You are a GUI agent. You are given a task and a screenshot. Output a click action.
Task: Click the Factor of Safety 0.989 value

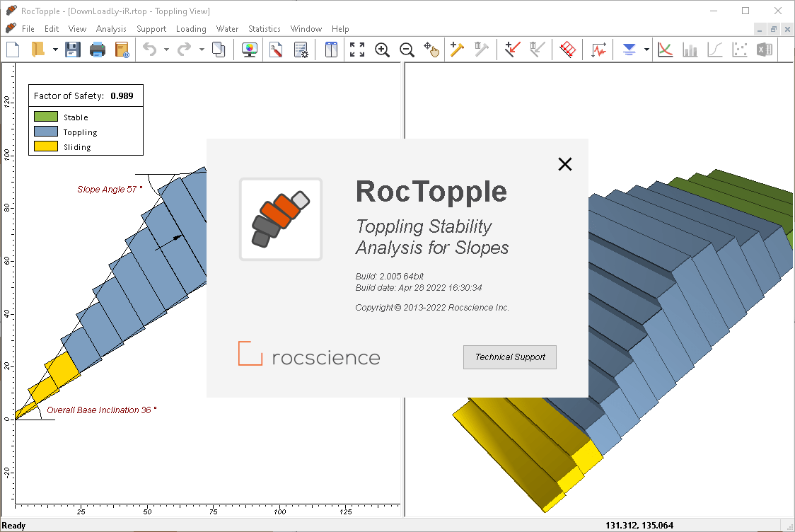[122, 96]
